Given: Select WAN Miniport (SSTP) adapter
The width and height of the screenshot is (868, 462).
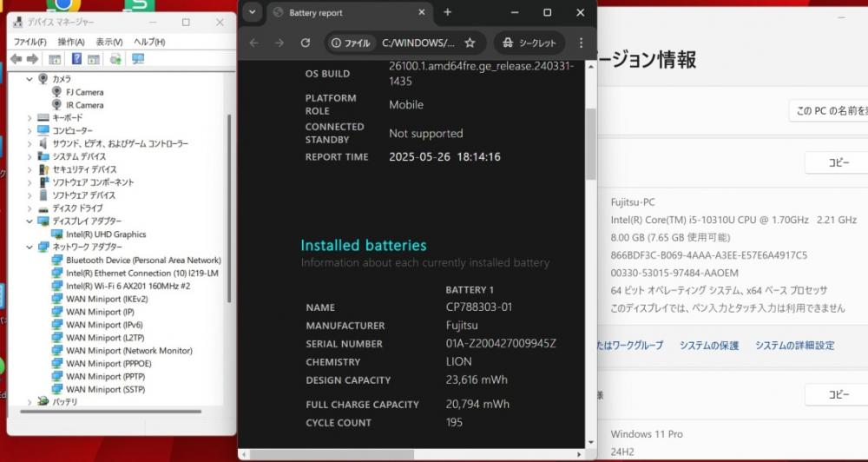Looking at the screenshot, I should pyautogui.click(x=105, y=389).
